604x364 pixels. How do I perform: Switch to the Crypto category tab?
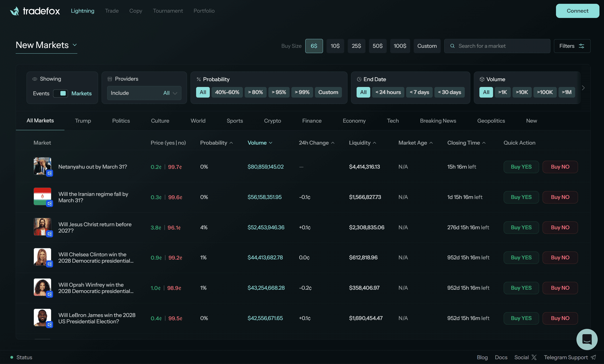point(272,121)
